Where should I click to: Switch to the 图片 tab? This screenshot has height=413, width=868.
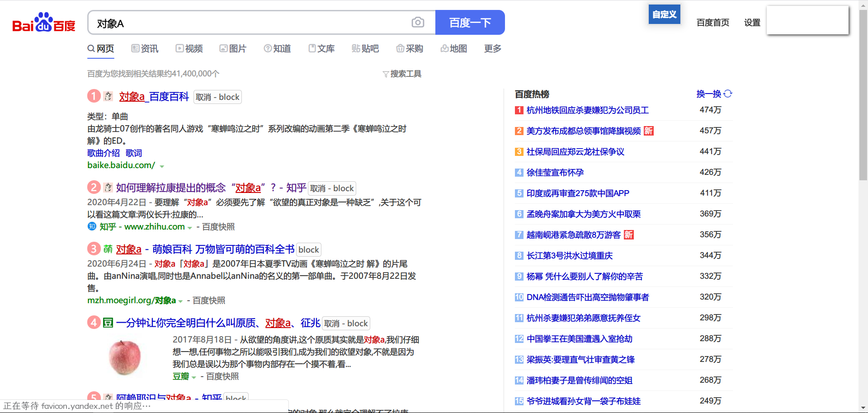click(233, 48)
